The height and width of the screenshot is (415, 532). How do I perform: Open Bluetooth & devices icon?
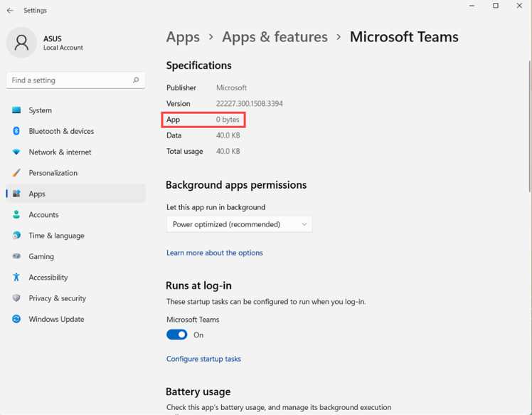point(16,131)
